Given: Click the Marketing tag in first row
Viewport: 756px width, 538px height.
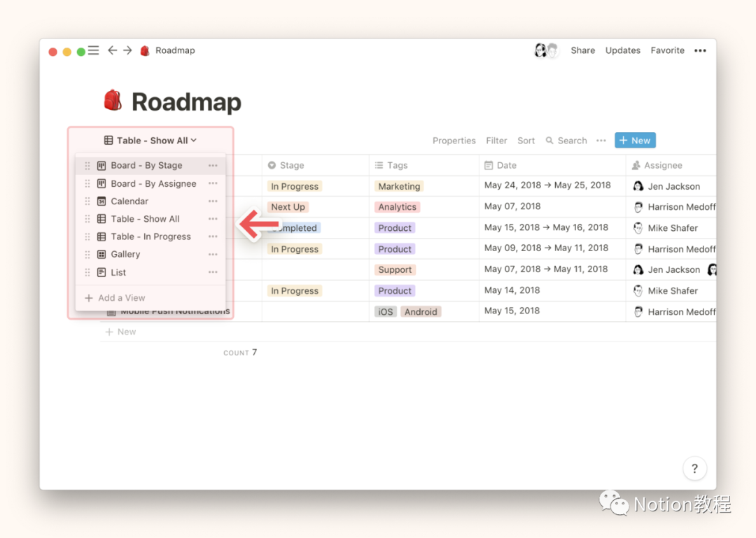Looking at the screenshot, I should pos(399,187).
